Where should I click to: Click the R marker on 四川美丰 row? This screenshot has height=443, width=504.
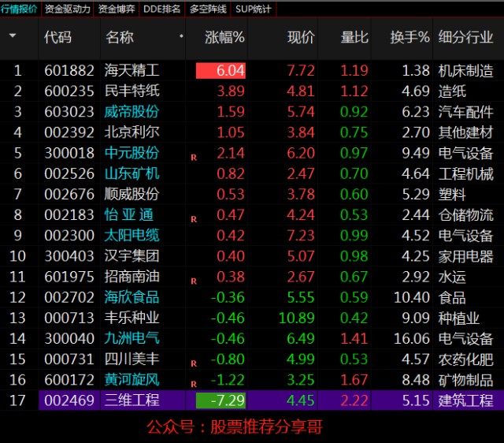coord(194,363)
